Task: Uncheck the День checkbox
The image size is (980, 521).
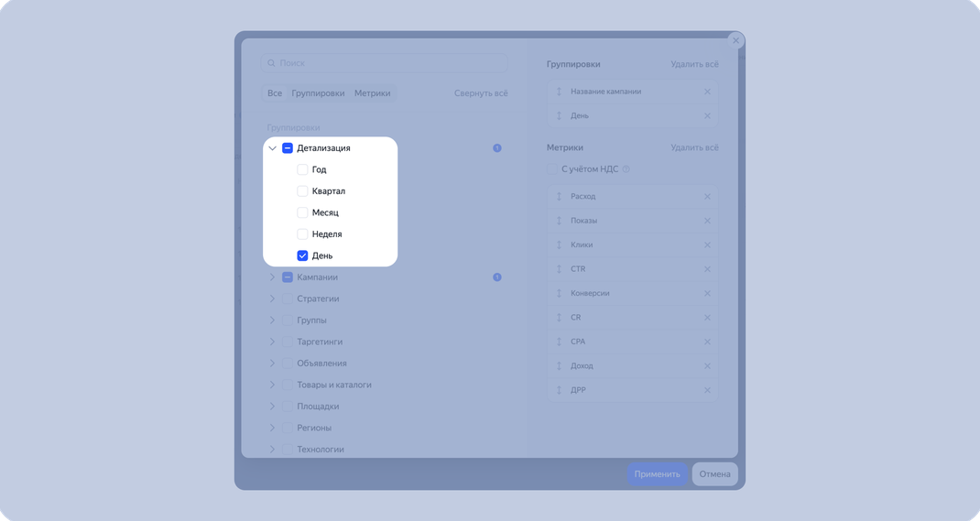Action: (302, 255)
